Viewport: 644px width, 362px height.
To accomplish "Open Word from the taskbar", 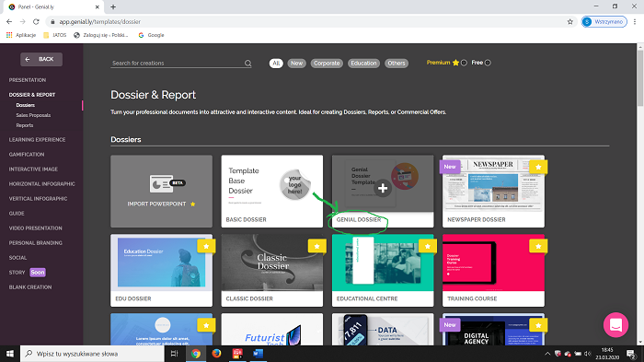I will point(258,354).
